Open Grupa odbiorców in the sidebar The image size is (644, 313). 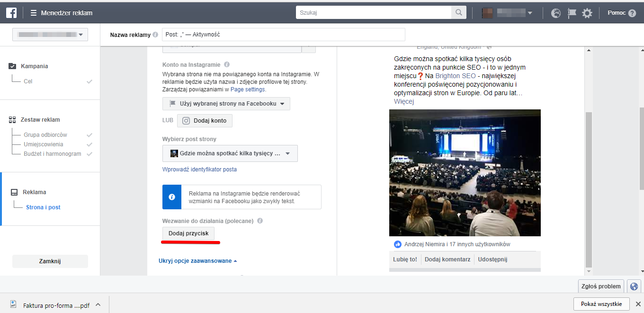tap(45, 135)
